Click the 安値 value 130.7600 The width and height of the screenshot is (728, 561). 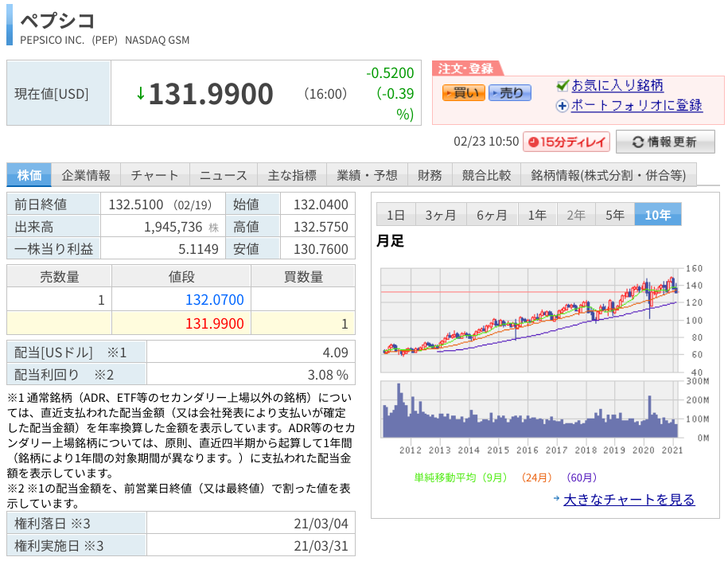(321, 249)
